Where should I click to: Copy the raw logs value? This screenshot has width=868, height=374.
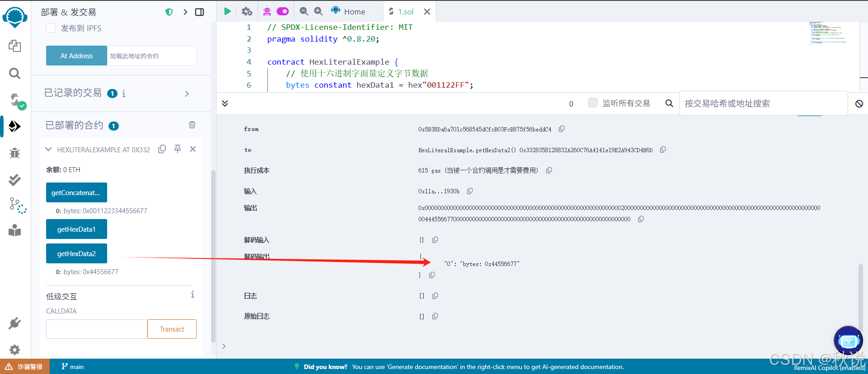tap(435, 316)
